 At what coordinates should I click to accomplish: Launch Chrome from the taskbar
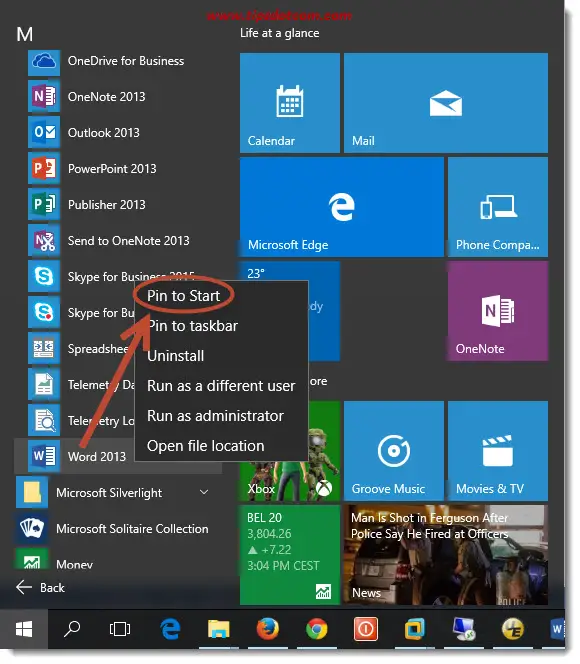(317, 629)
